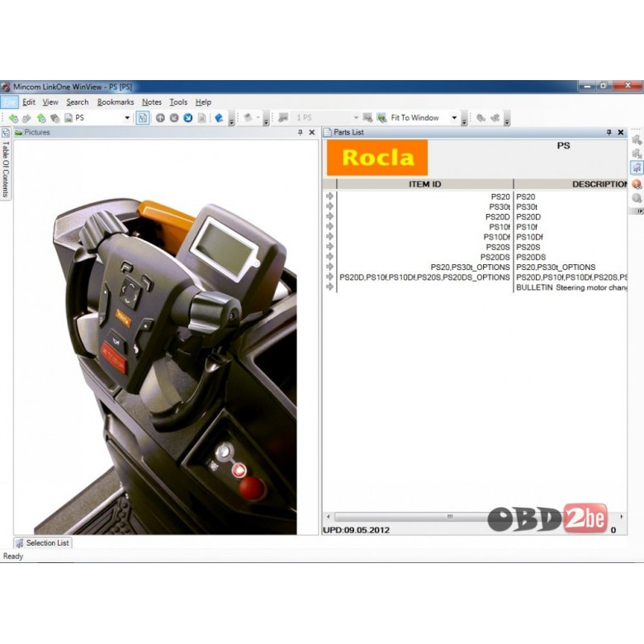
Task: Toggle the highlighted table of contents toolbar button
Action: [143, 118]
